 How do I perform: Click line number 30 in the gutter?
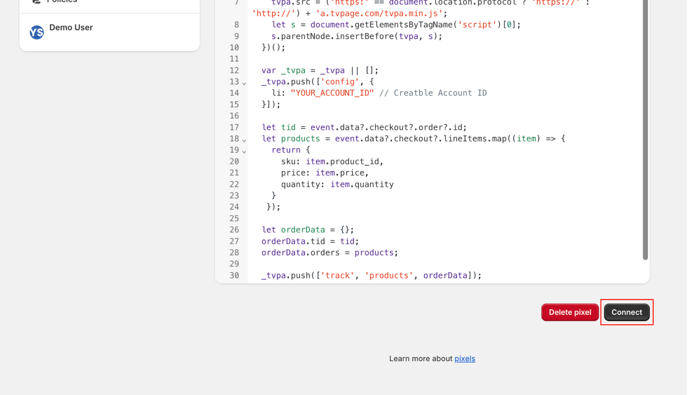tap(234, 275)
